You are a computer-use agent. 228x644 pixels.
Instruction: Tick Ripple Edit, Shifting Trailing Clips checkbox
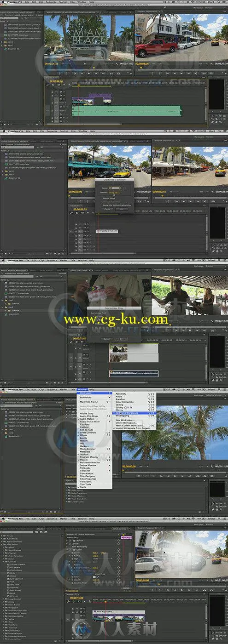(x=101, y=205)
